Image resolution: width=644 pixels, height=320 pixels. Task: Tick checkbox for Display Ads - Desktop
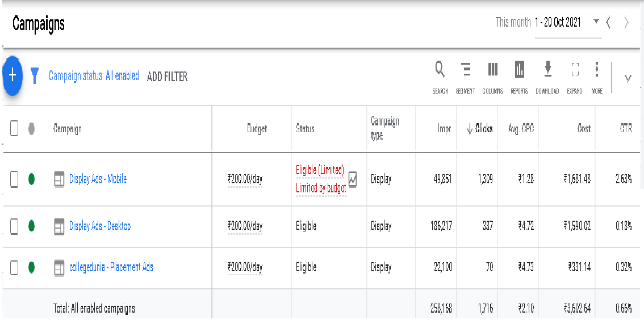[x=15, y=226]
